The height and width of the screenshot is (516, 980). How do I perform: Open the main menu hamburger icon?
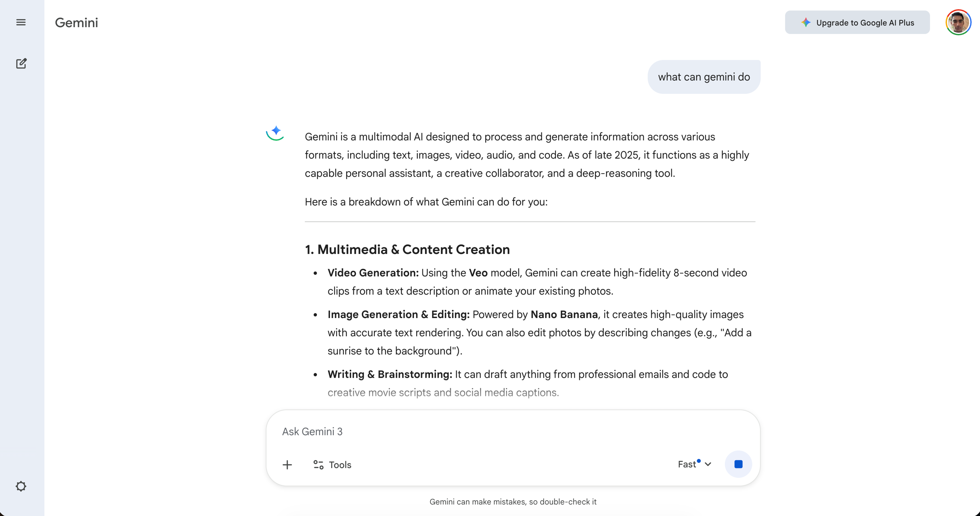[21, 22]
